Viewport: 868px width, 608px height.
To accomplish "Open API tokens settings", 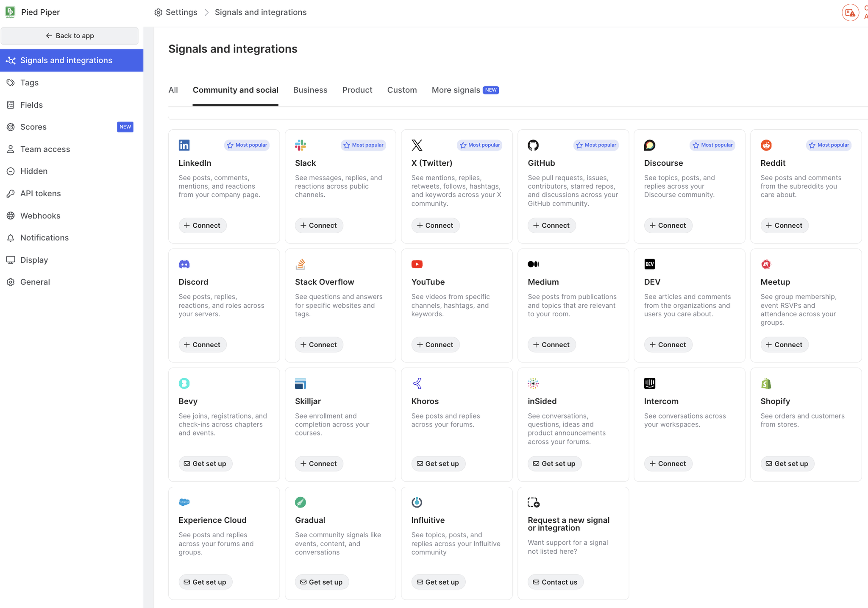I will click(x=40, y=193).
